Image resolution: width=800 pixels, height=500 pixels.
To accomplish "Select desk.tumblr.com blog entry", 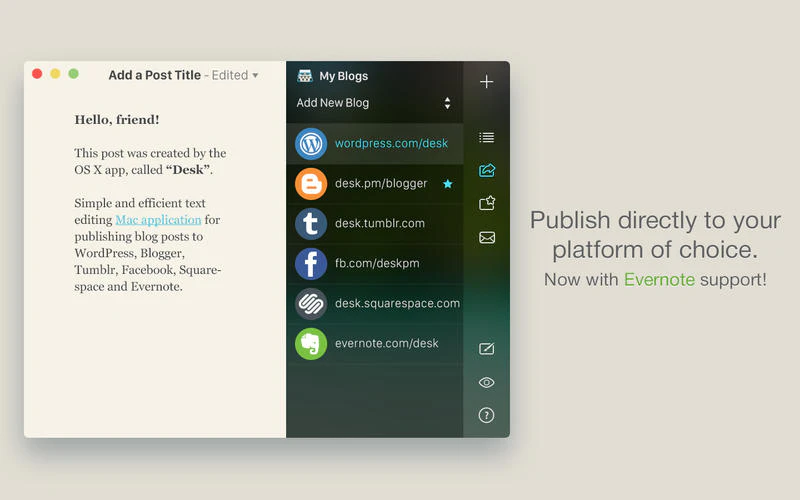I will point(374,223).
